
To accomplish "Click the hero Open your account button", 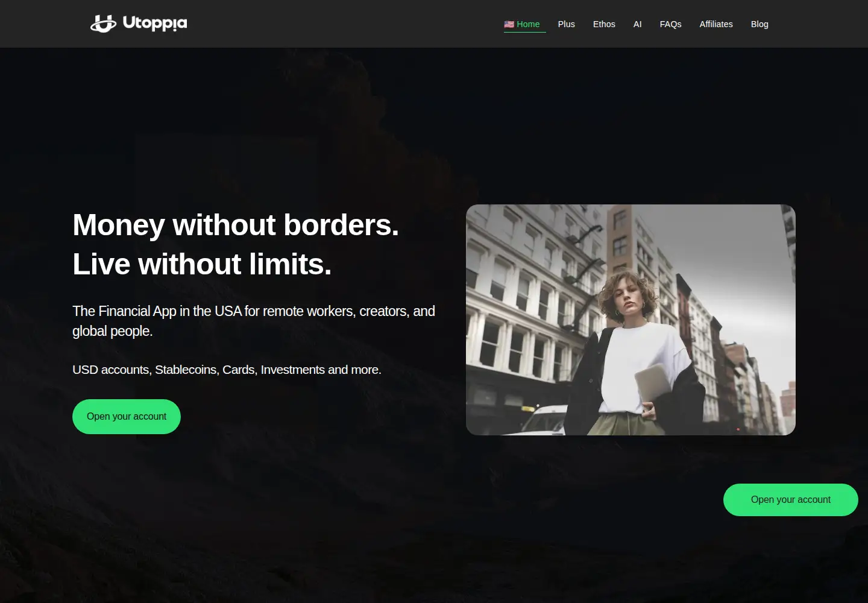I will click(127, 417).
